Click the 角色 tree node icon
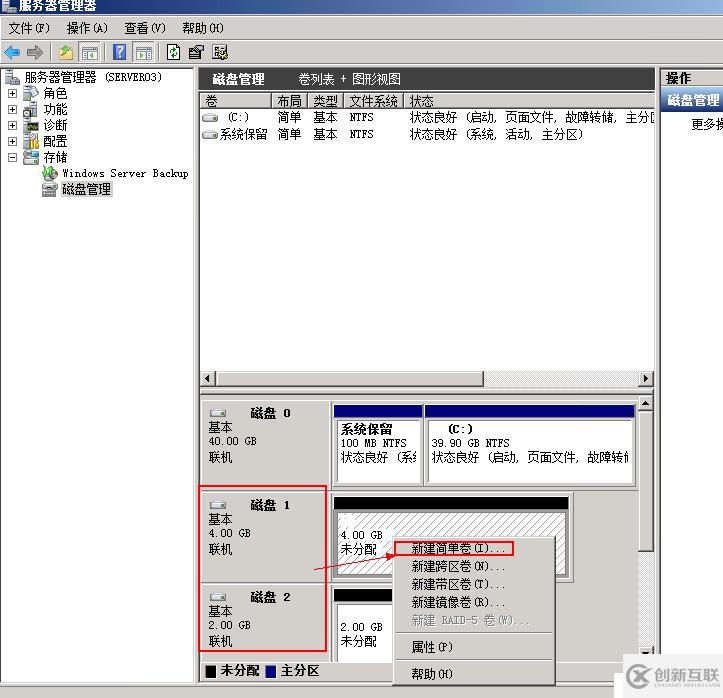This screenshot has width=723, height=698. 31,93
